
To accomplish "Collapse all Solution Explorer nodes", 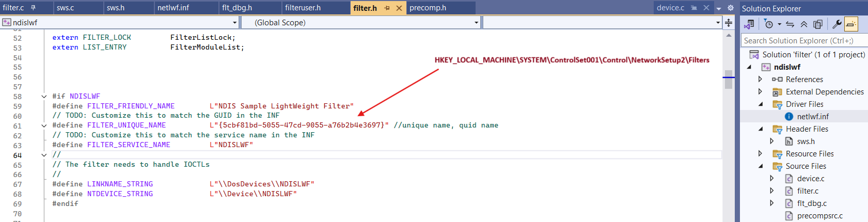I will 804,24.
